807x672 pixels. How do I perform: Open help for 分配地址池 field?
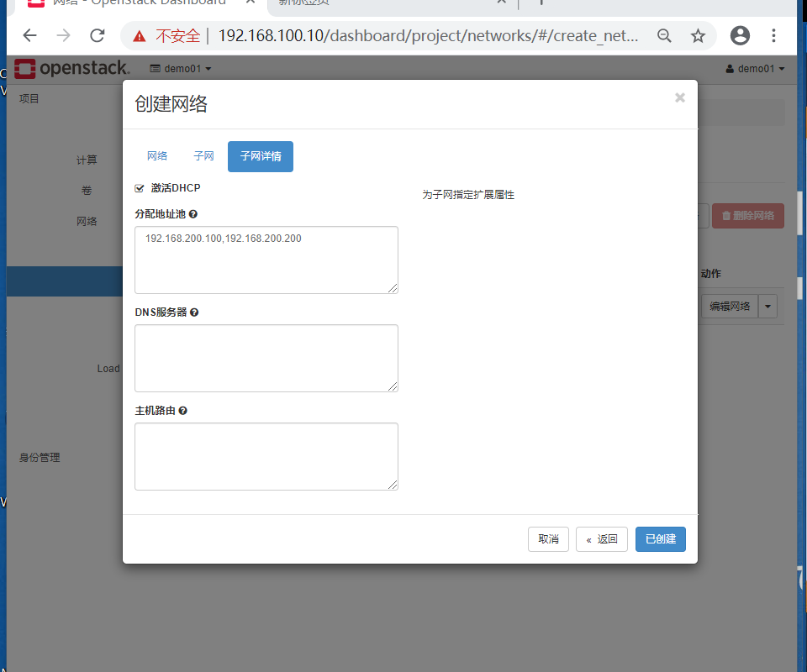coord(193,213)
